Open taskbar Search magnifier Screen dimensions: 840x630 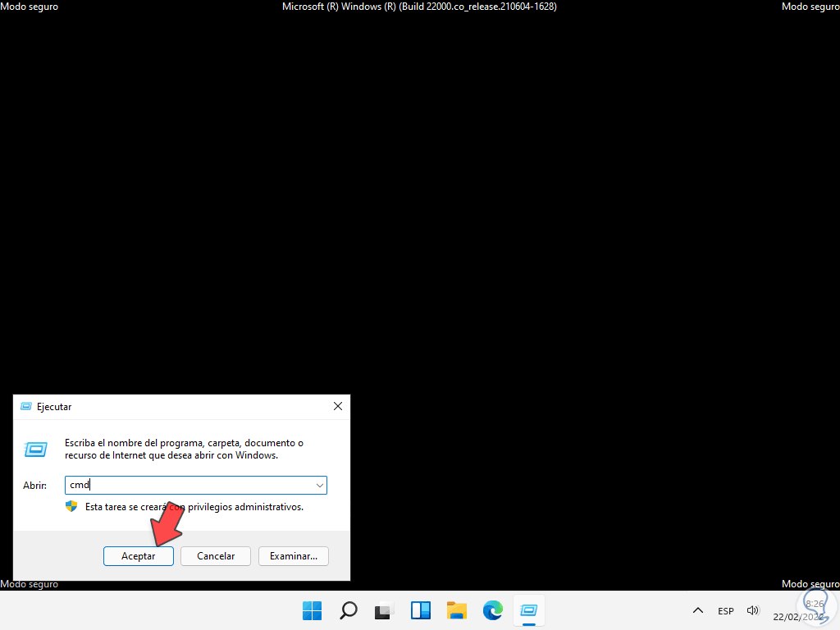pyautogui.click(x=348, y=610)
